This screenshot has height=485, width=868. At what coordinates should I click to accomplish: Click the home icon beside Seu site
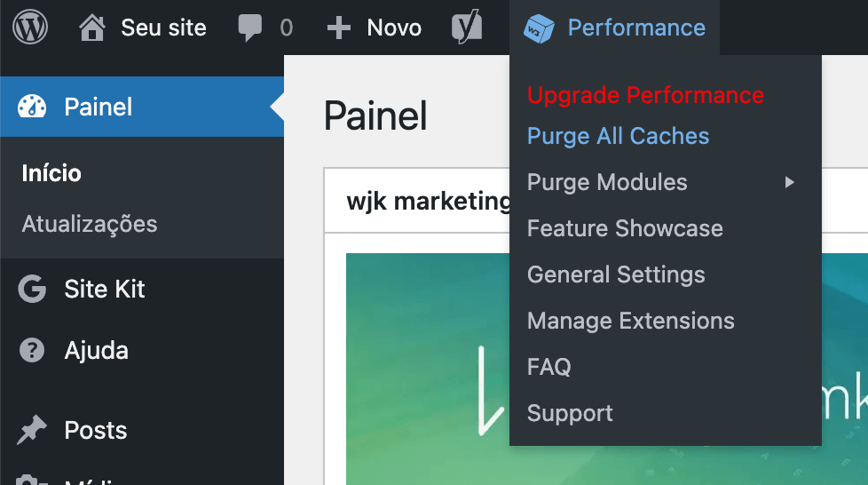[91, 28]
